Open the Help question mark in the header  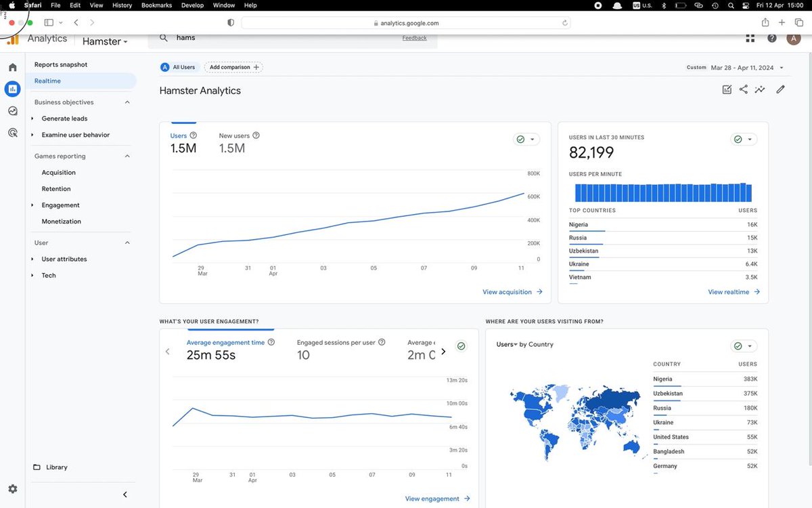772,39
